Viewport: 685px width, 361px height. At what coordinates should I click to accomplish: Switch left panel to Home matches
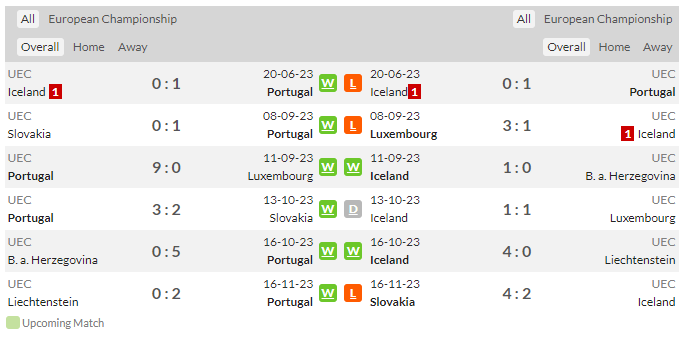[89, 47]
